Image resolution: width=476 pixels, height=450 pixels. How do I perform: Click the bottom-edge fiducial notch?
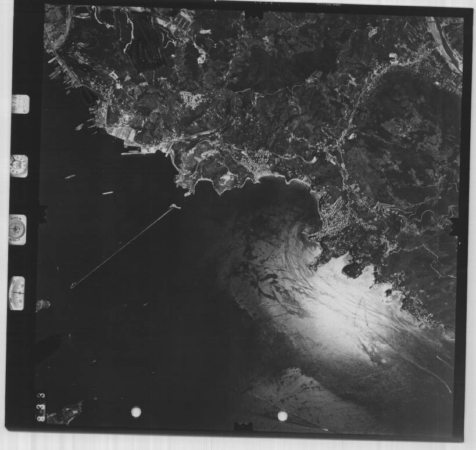point(243,427)
